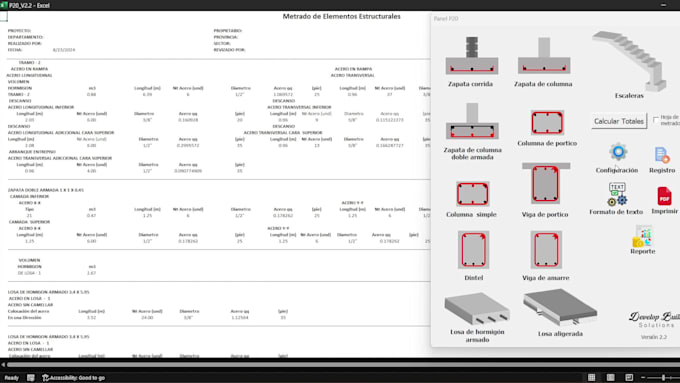Open Formato de texto settings
680x383 pixels.
pos(616,194)
